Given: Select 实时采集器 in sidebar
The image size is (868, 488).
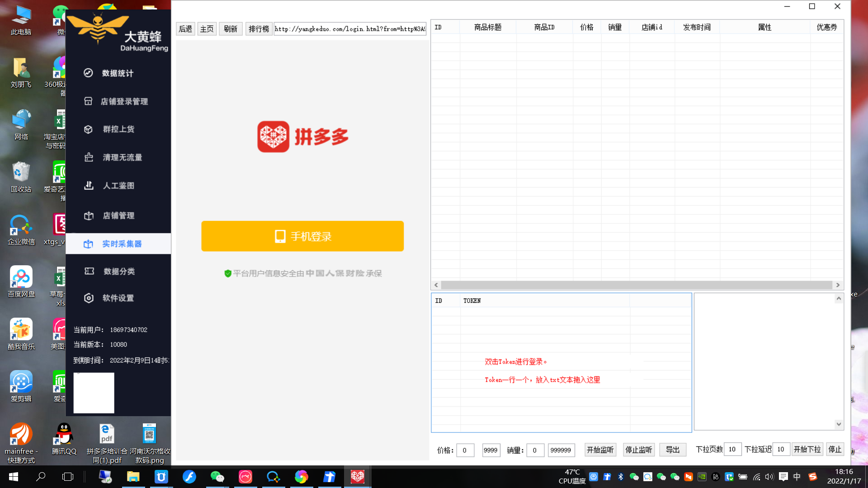Looking at the screenshot, I should [x=122, y=244].
